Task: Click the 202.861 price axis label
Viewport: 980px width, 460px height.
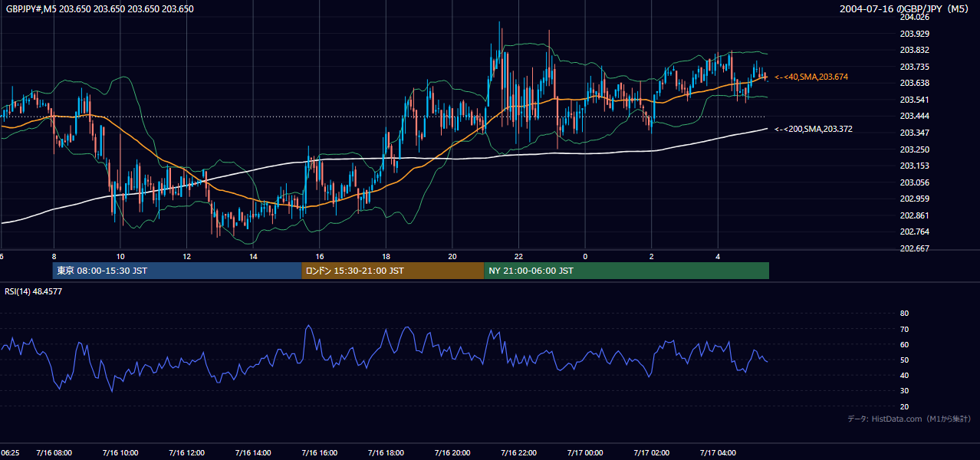Action: click(914, 215)
